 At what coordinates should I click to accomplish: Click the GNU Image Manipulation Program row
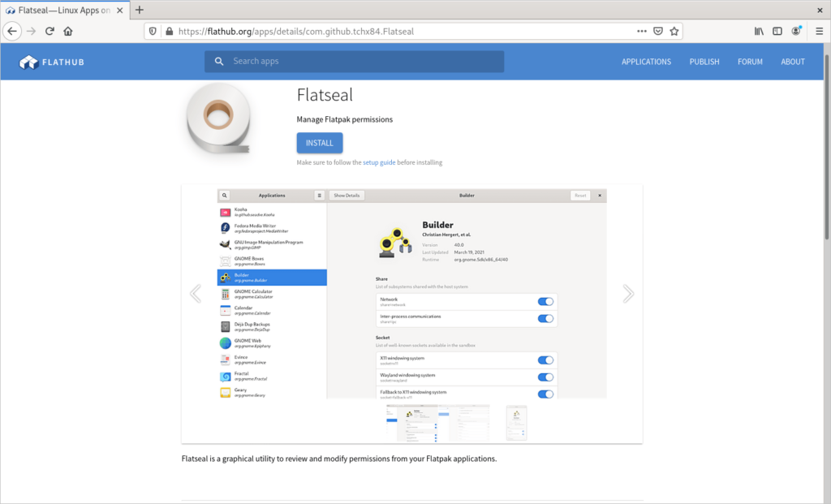(272, 245)
